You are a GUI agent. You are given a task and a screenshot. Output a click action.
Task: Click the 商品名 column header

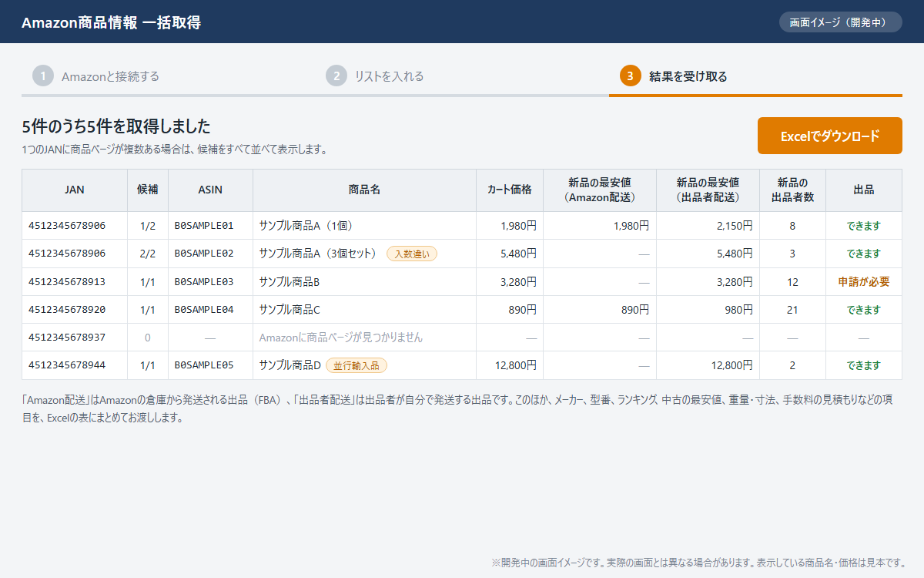[364, 190]
